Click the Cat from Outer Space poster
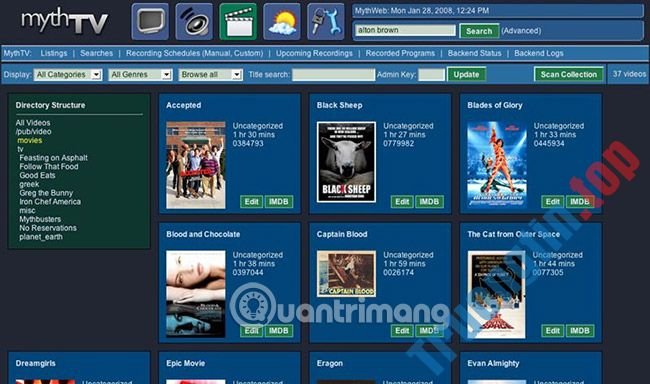The height and width of the screenshot is (384, 650). (x=497, y=294)
